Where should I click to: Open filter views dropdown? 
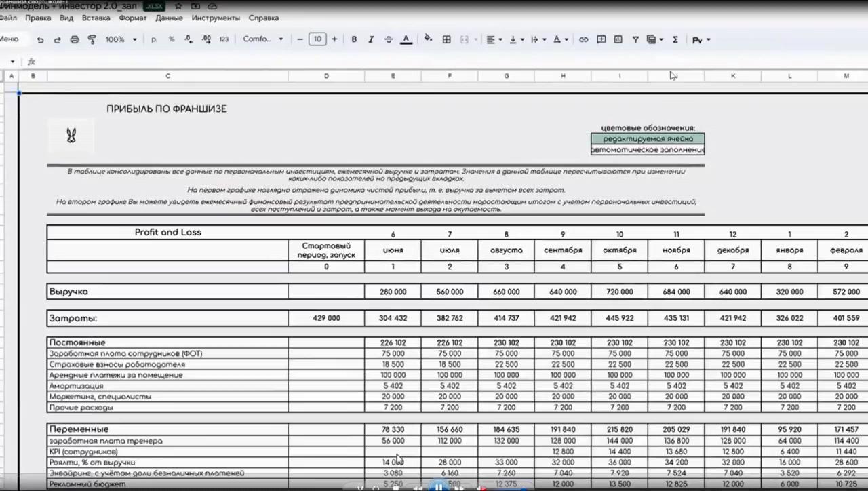coord(654,39)
